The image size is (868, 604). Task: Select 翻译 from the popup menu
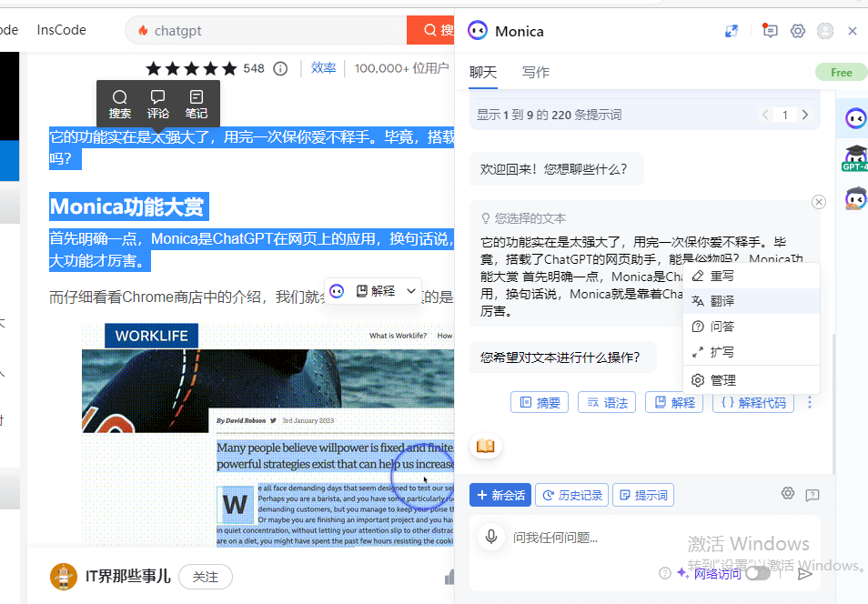722,301
